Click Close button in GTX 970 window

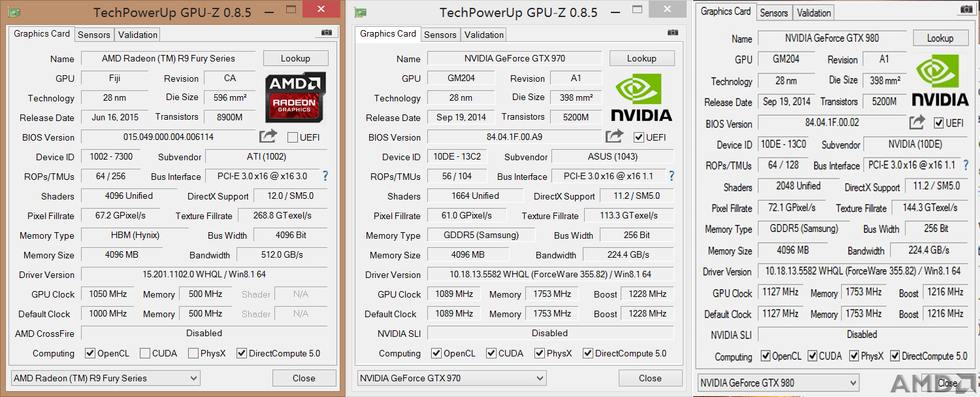[x=650, y=378]
